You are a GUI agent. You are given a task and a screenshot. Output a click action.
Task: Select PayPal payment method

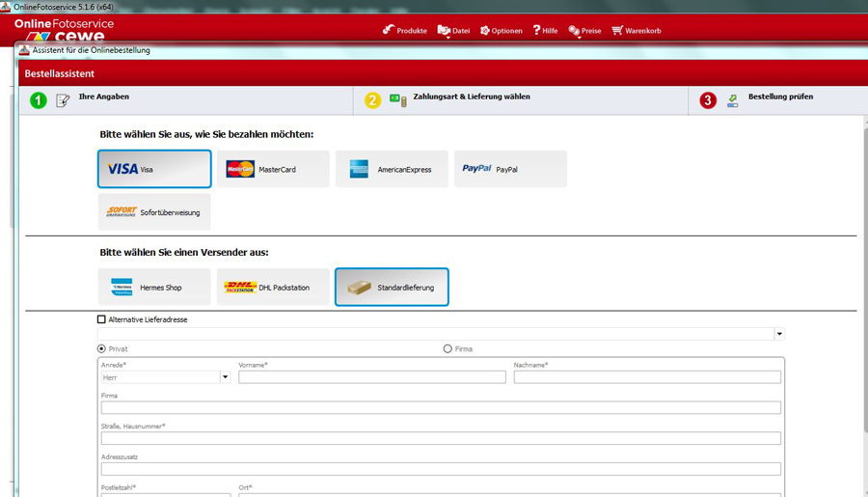coord(510,169)
